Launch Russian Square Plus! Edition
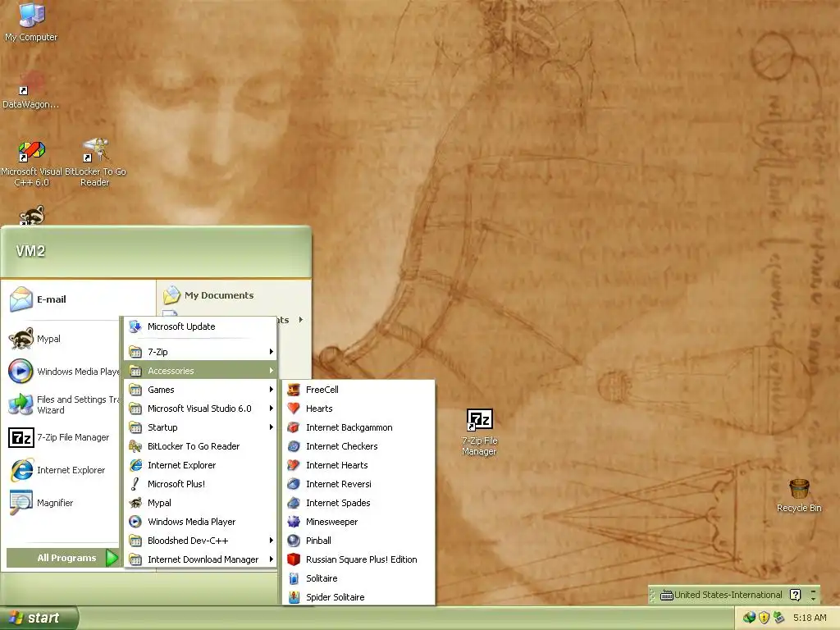Screen dimensions: 840x630 pos(358,559)
